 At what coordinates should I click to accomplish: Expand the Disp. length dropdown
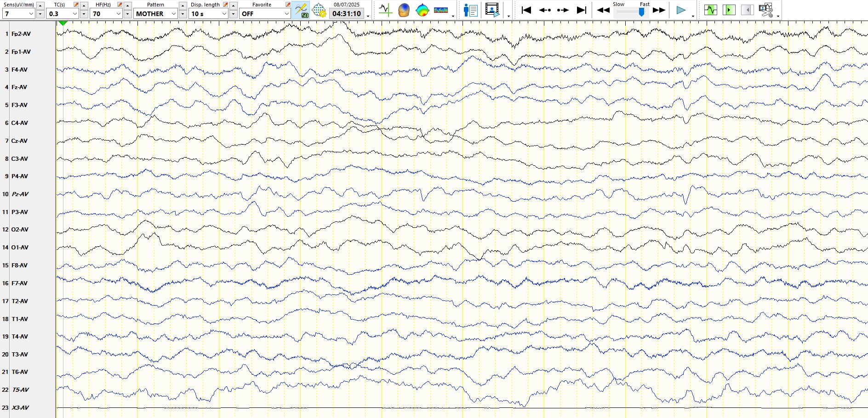(224, 14)
